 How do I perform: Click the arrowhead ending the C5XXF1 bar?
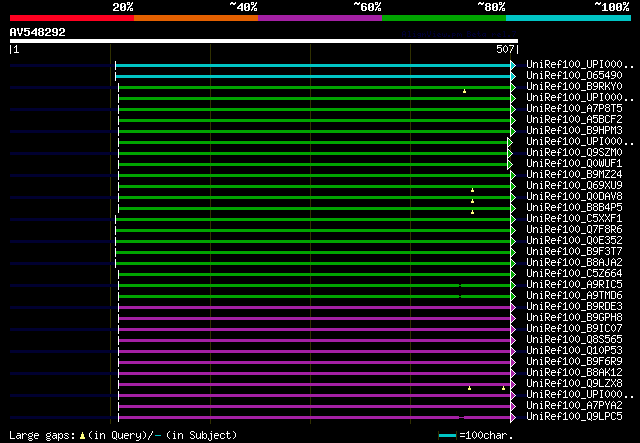(513, 220)
